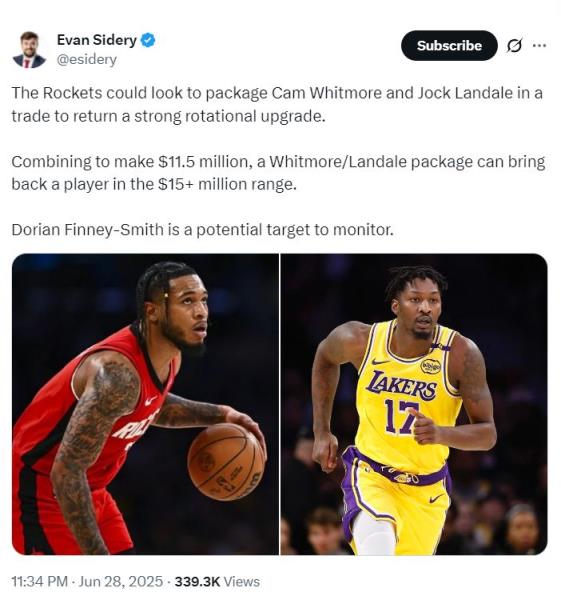Click the Nike swoosh on the yellow shorts
Screen dimensions: 561x608
click(x=437, y=498)
